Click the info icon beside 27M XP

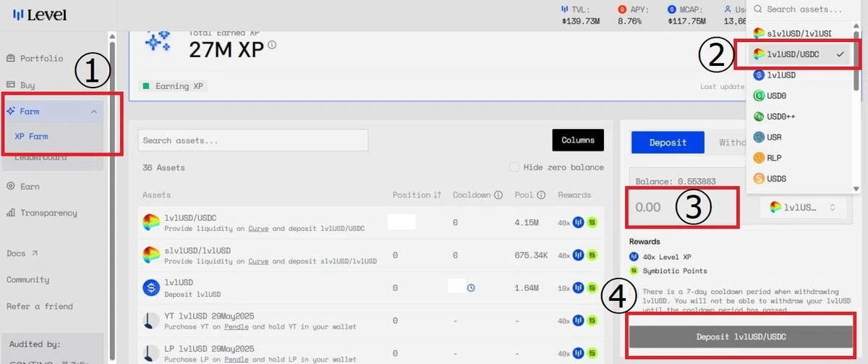coord(272,45)
